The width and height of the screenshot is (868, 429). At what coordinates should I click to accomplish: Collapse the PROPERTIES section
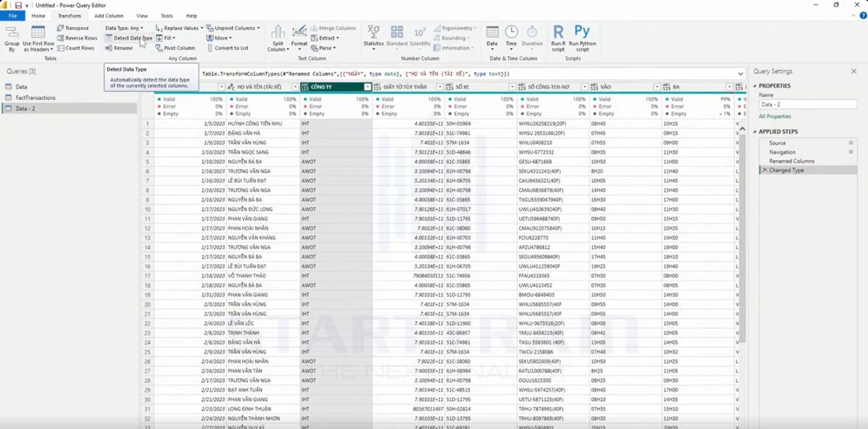point(755,86)
